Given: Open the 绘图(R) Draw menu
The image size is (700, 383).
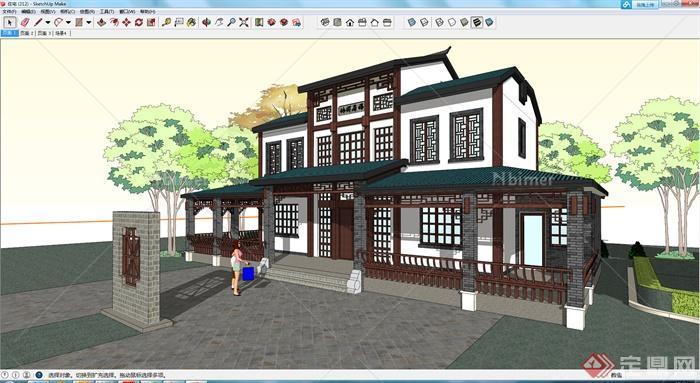Looking at the screenshot, I should [x=87, y=12].
